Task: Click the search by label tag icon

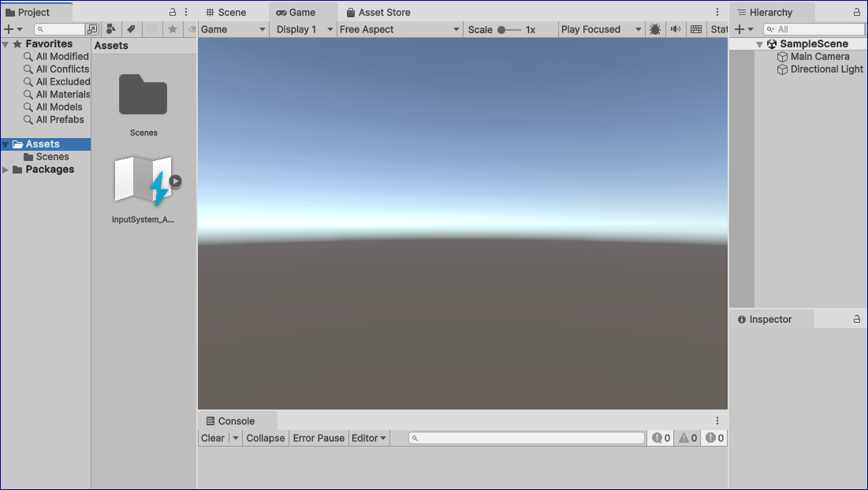Action: point(131,29)
